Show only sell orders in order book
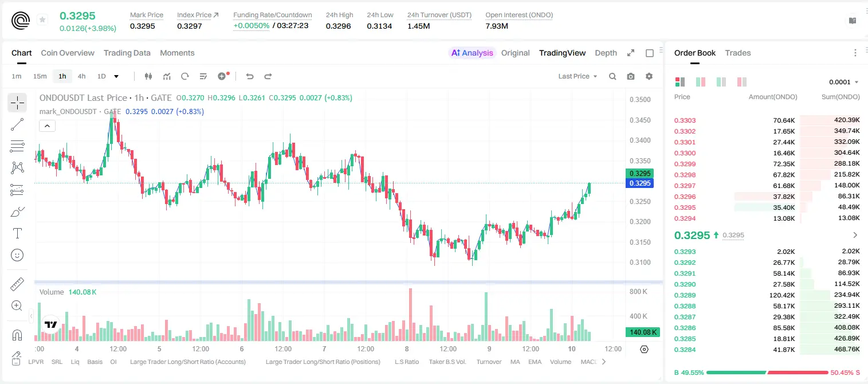The image size is (868, 384). click(742, 82)
